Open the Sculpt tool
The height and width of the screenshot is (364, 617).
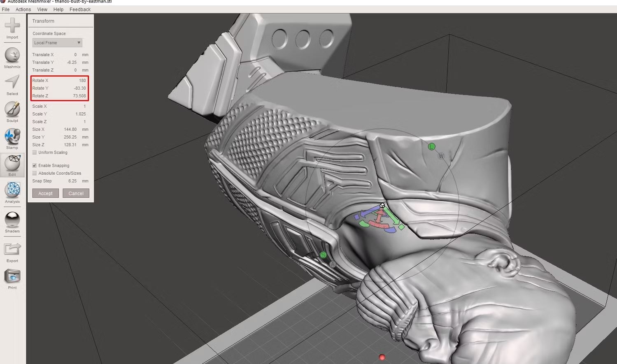(x=12, y=109)
